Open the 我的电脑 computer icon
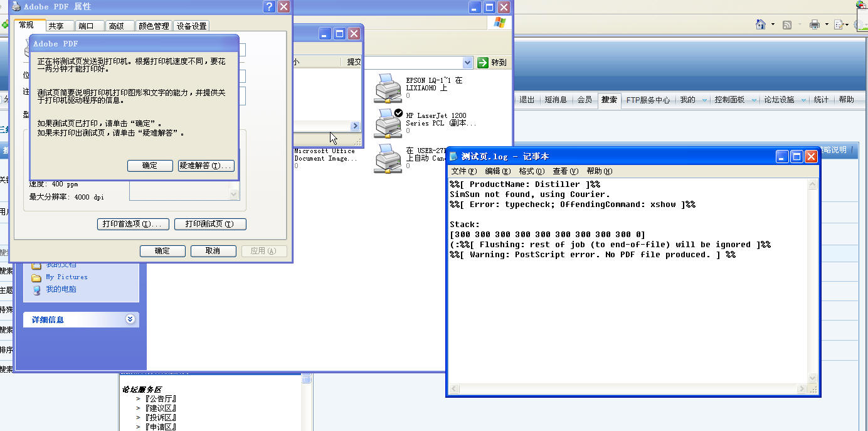 point(36,289)
